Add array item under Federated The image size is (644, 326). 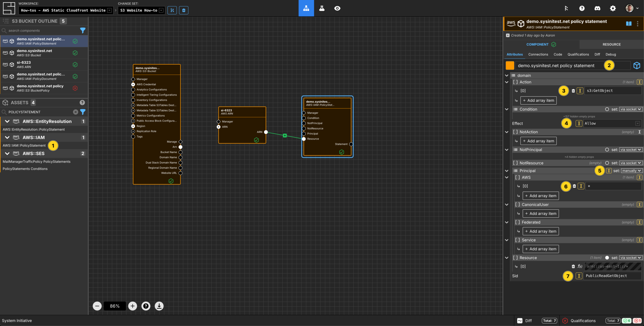point(540,231)
